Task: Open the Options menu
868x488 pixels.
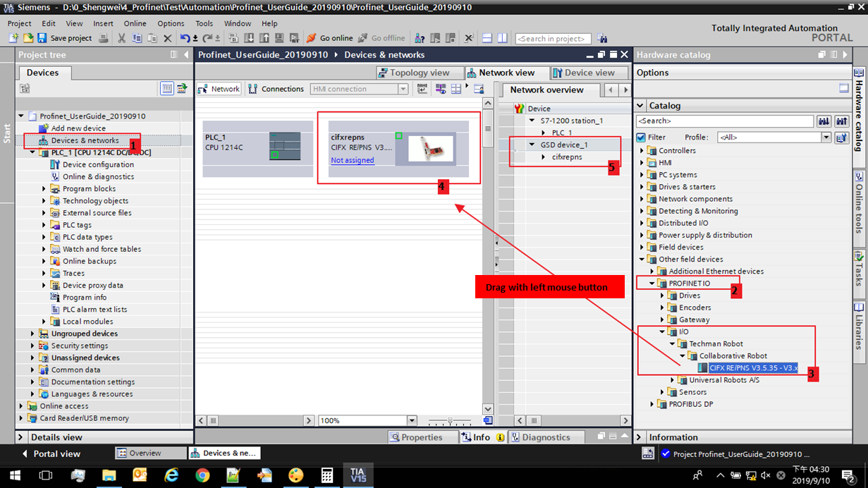Action: coord(171,23)
